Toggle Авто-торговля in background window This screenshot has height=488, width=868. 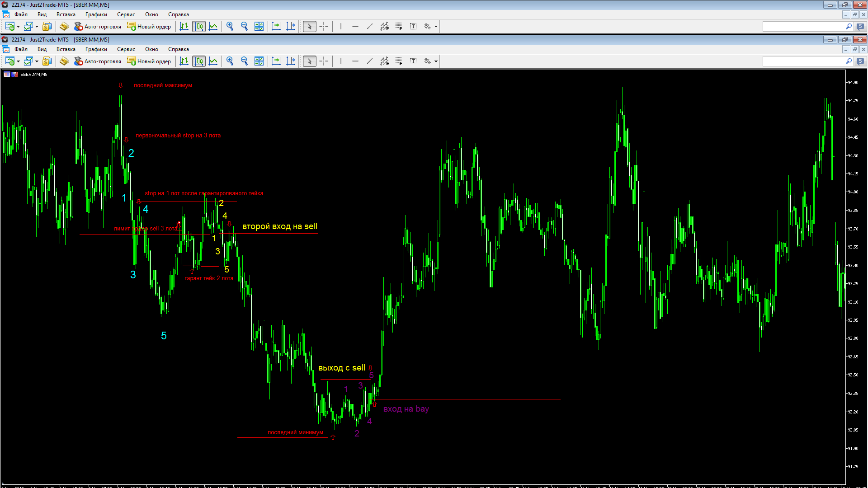click(98, 27)
